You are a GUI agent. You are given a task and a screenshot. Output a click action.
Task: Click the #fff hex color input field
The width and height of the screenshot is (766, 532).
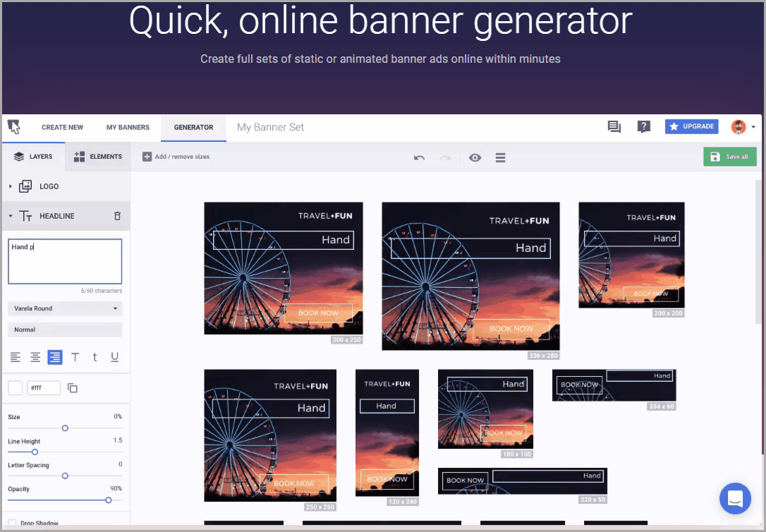point(44,388)
